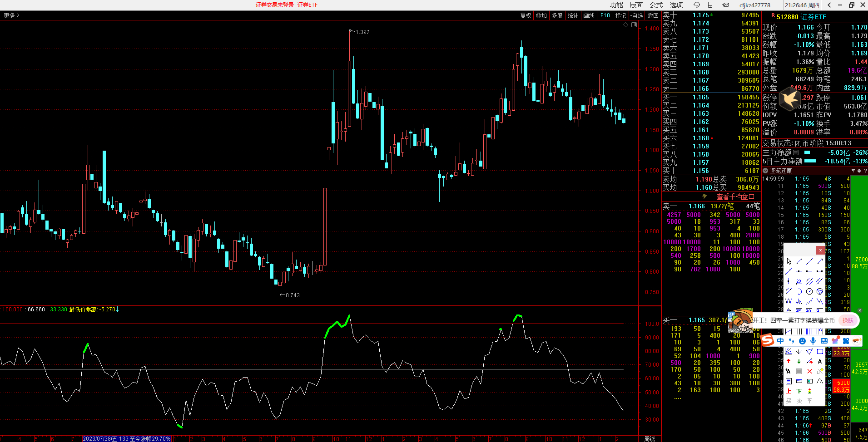Toggle the chart panel layout square icon
Image resolution: width=868 pixels, height=442 pixels.
coord(634,25)
